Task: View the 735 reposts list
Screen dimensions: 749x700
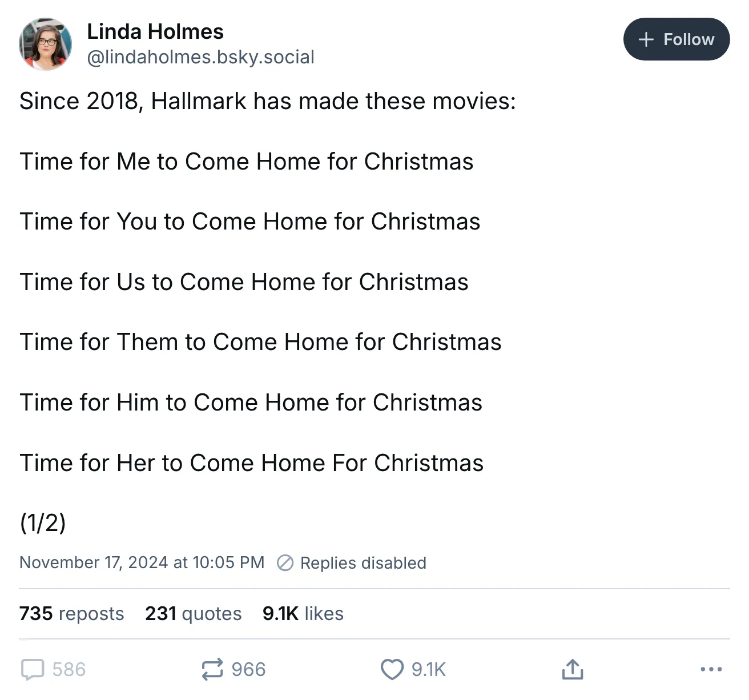Action: pyautogui.click(x=71, y=613)
